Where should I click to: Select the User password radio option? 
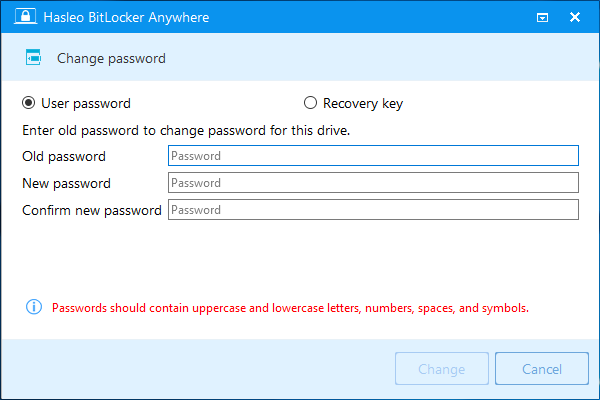[28, 103]
